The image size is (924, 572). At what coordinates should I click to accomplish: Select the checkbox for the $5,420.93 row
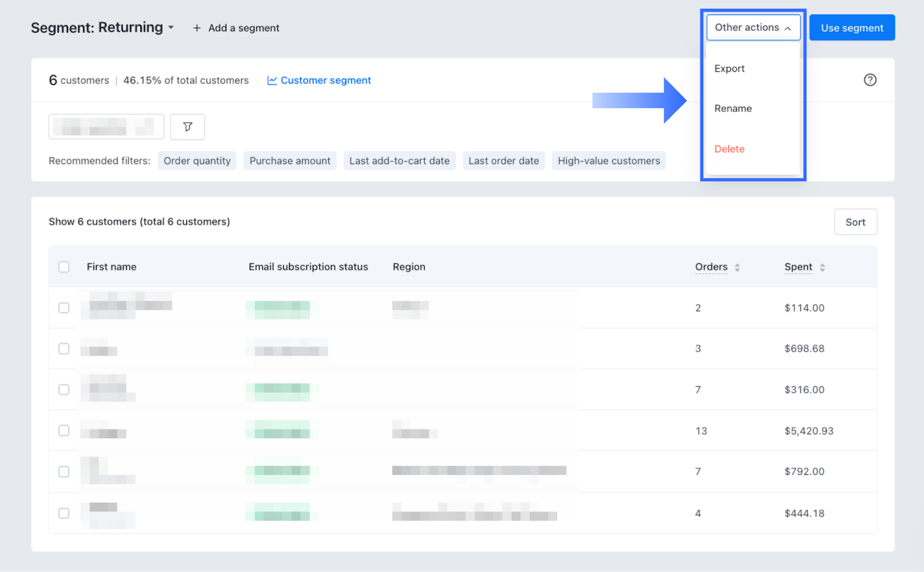point(64,431)
